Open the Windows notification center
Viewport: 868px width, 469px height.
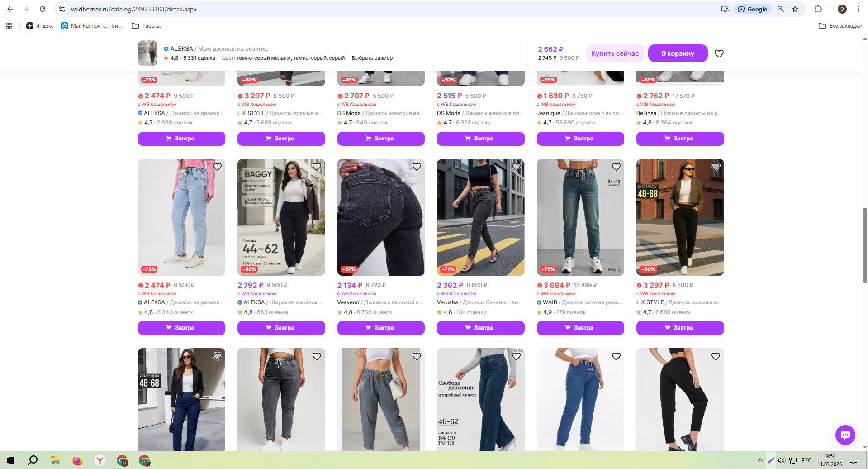854,460
